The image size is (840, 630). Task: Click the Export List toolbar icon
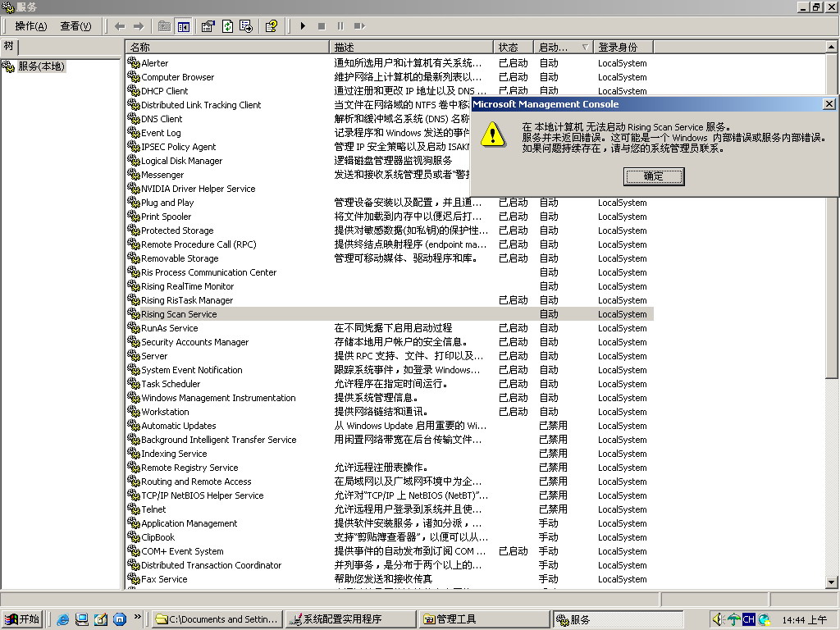coord(246,26)
